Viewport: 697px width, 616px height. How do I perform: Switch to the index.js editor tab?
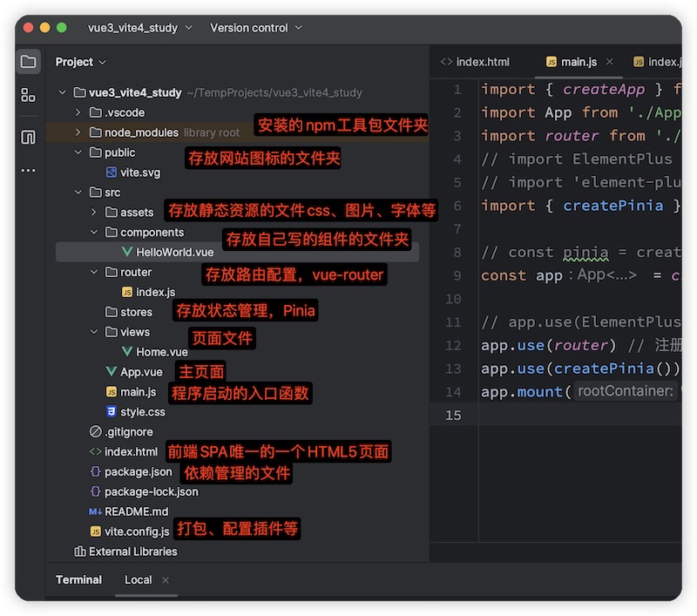click(x=657, y=62)
